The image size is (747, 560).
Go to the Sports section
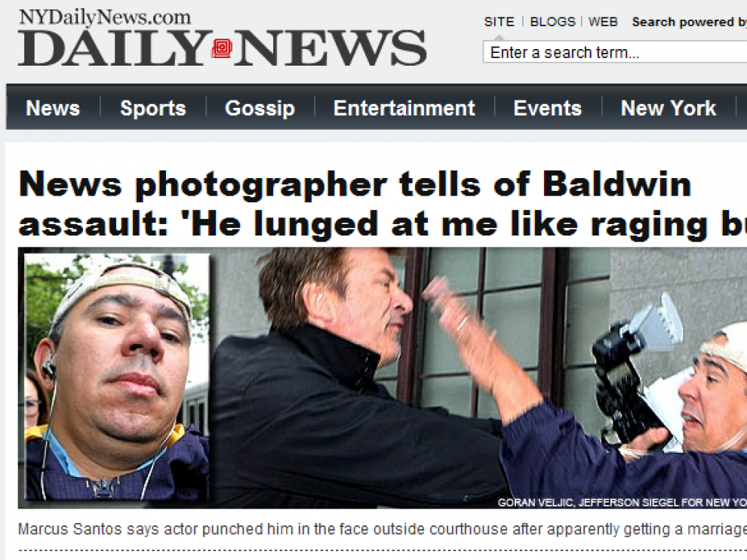point(153,108)
